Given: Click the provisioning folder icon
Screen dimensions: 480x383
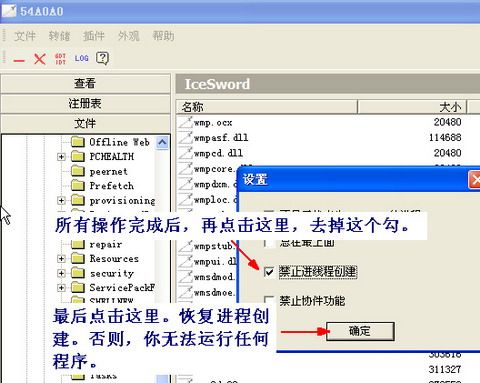Looking at the screenshot, I should [78, 200].
